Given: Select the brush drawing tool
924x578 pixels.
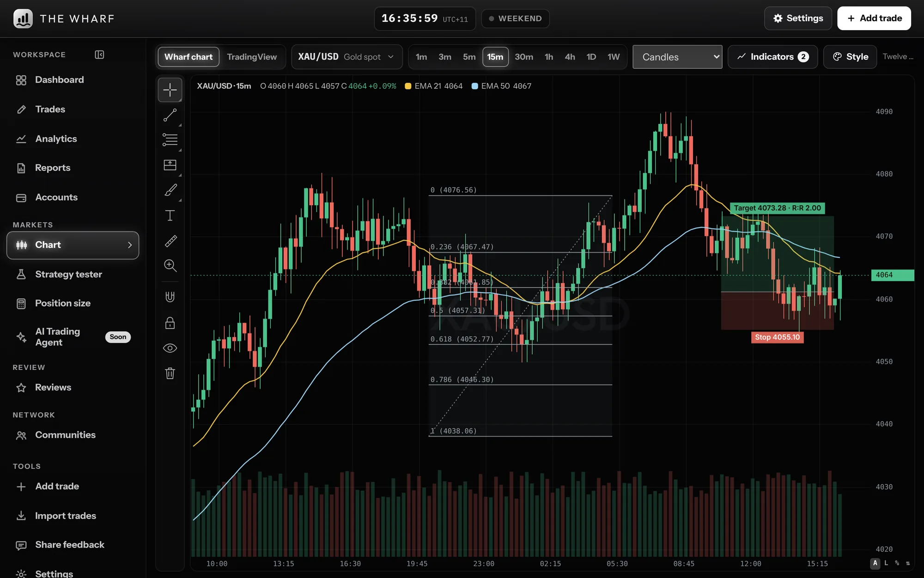Looking at the screenshot, I should [170, 190].
